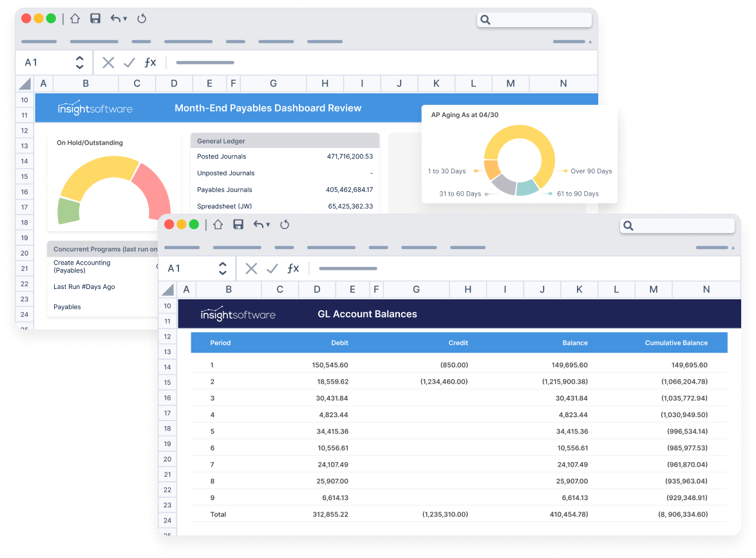Screen dimensions: 756x558
Task: Open the Name Box stepper next to A1 in front window
Action: [x=222, y=268]
